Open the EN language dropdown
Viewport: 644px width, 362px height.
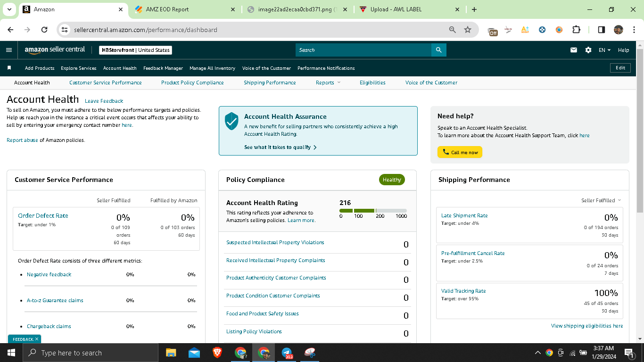click(x=604, y=50)
